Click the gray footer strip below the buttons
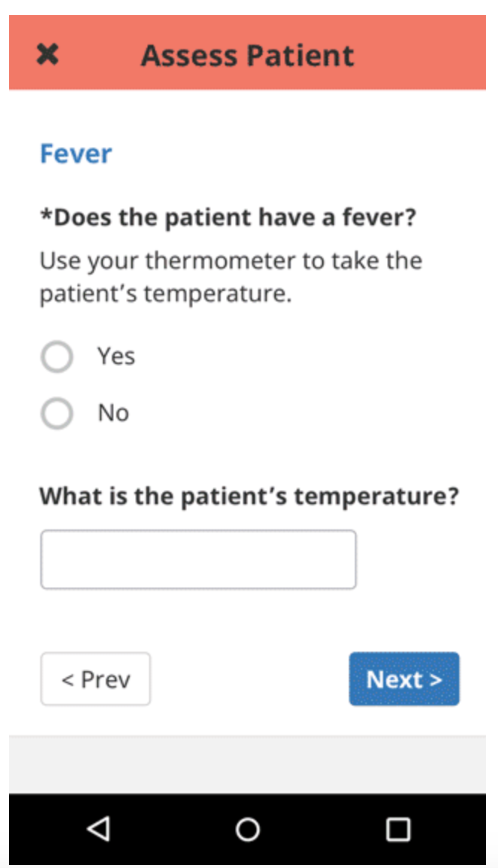Image resolution: width=498 pixels, height=868 pixels. point(248,764)
